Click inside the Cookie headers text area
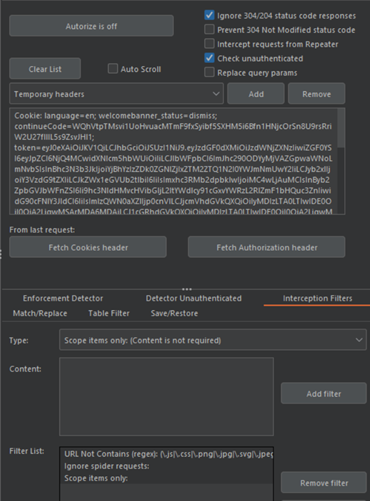The image size is (370, 501). click(173, 161)
